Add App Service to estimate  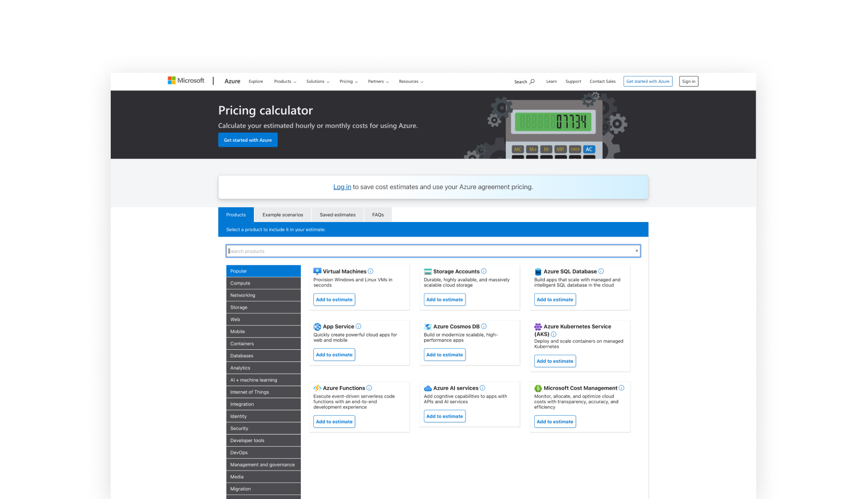(334, 355)
